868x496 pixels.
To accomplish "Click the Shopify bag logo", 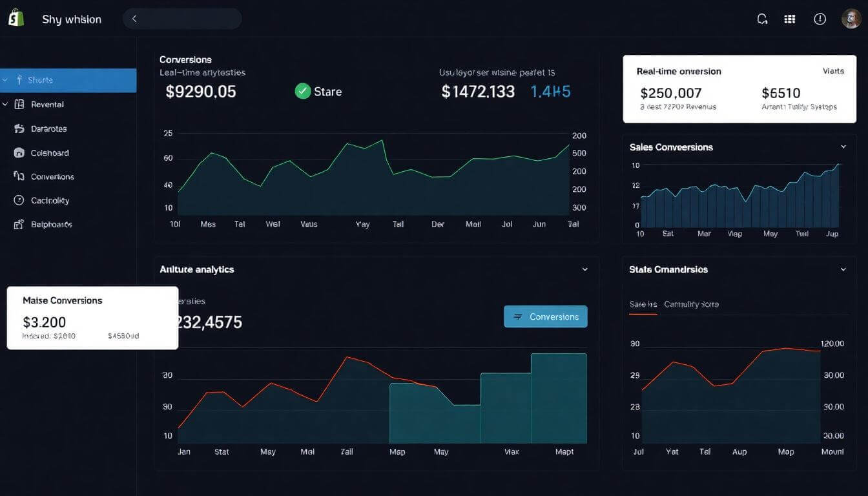I will (16, 18).
